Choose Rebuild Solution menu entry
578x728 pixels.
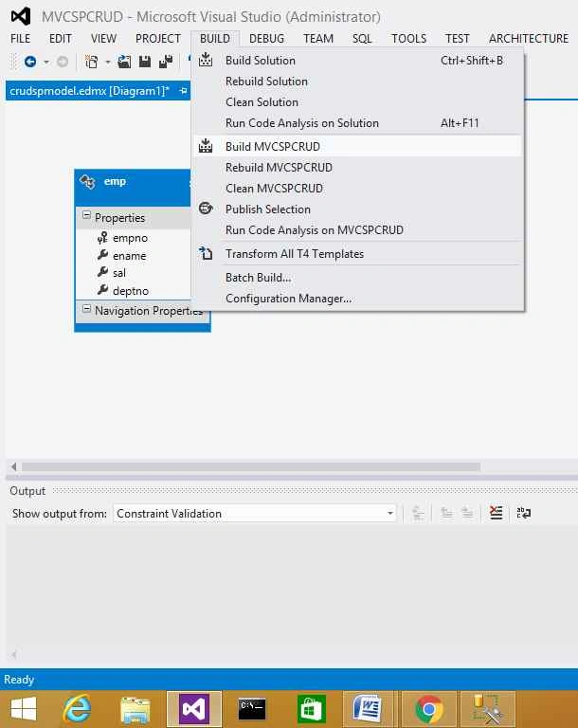(x=358, y=82)
